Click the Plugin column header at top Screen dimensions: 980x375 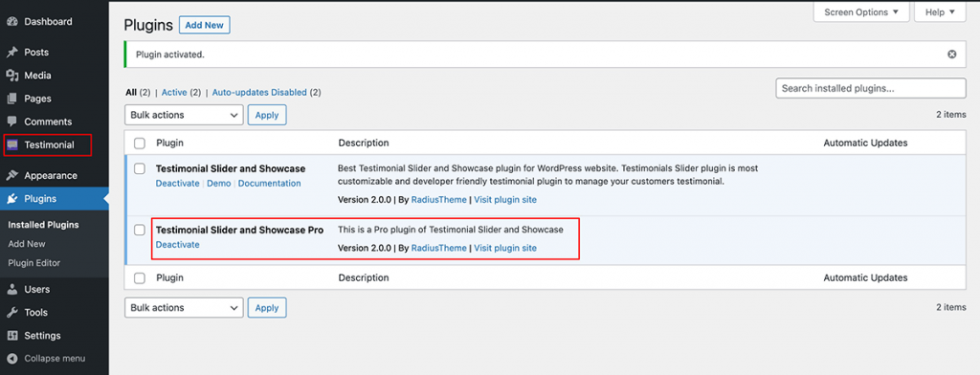[169, 143]
